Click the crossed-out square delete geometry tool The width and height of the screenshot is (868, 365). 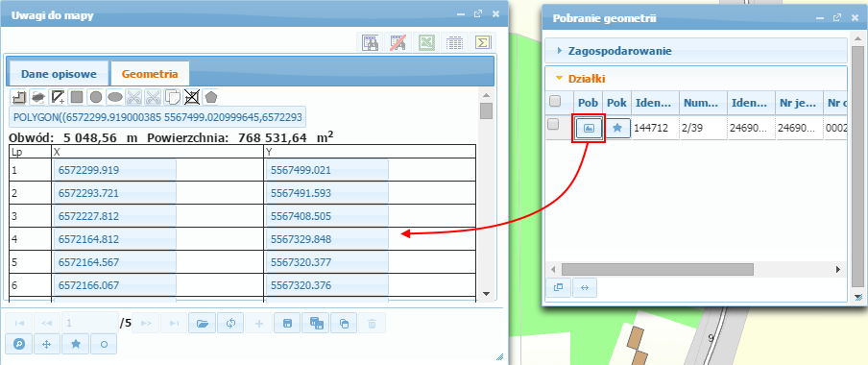pyautogui.click(x=192, y=97)
